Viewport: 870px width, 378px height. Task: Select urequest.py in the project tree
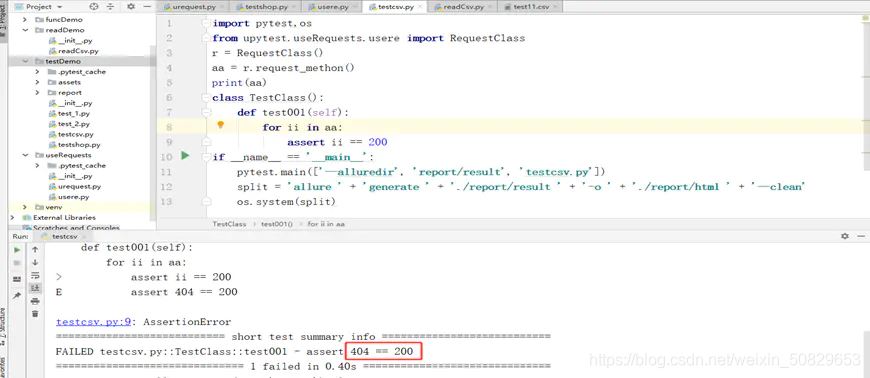pos(80,187)
